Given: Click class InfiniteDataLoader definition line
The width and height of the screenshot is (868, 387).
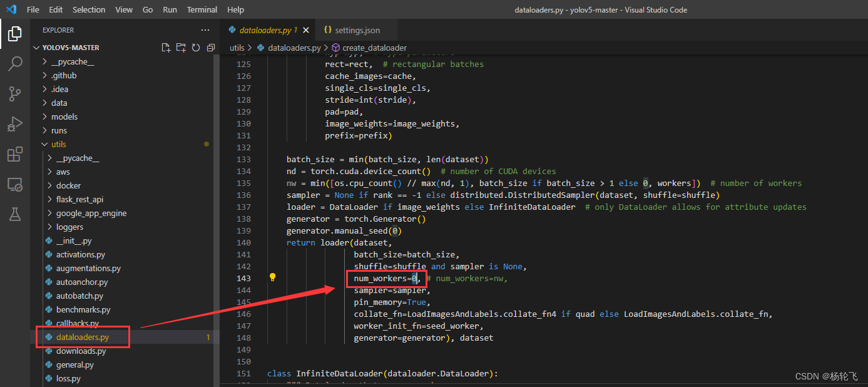Looking at the screenshot, I should pos(382,373).
